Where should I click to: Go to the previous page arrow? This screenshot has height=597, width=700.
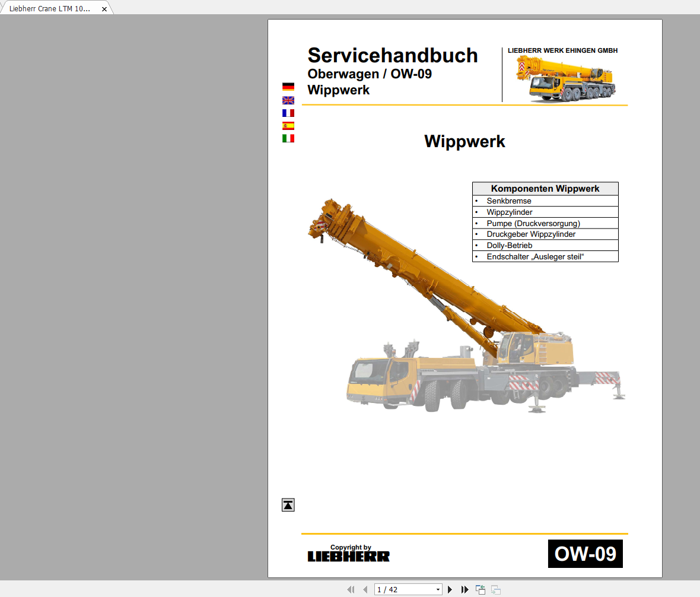click(366, 589)
